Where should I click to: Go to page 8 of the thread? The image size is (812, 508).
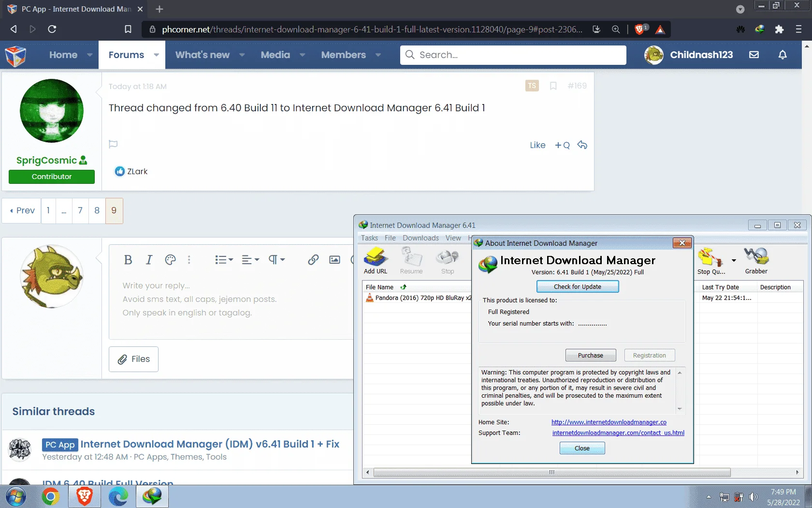click(97, 210)
